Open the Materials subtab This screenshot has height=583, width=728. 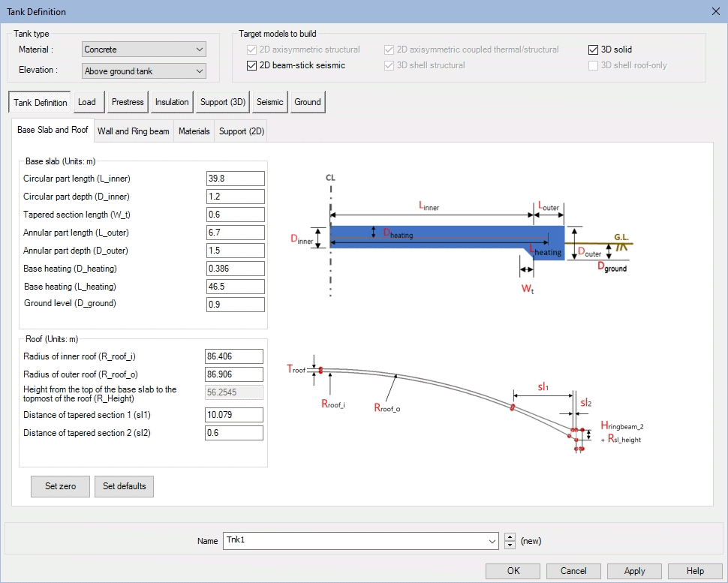(x=194, y=131)
